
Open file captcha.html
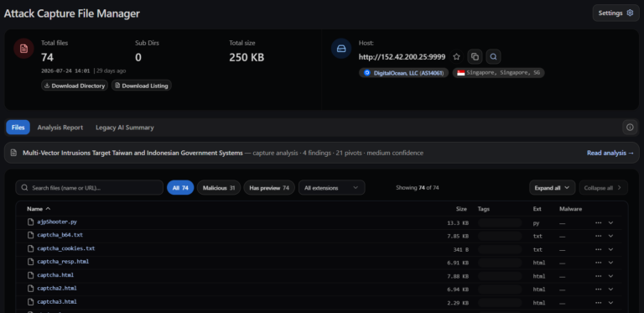pos(55,275)
